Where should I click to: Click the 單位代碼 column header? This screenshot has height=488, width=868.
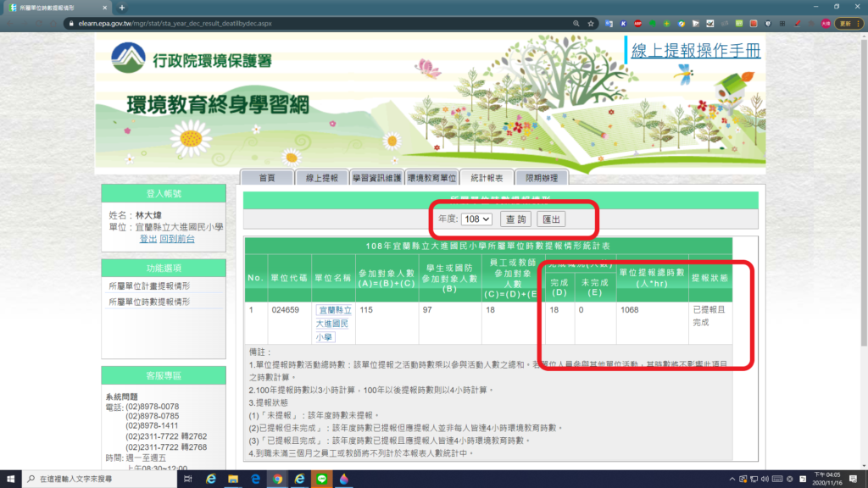click(x=289, y=278)
